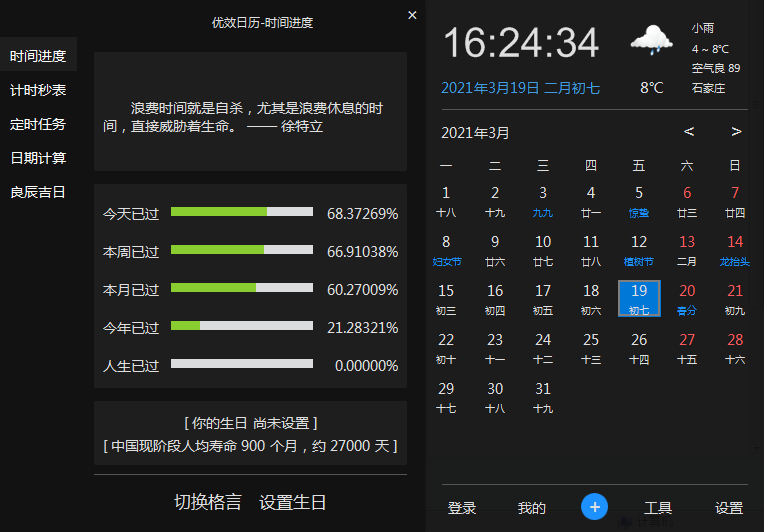
Task: Click the 切换格言 button
Action: click(x=208, y=502)
